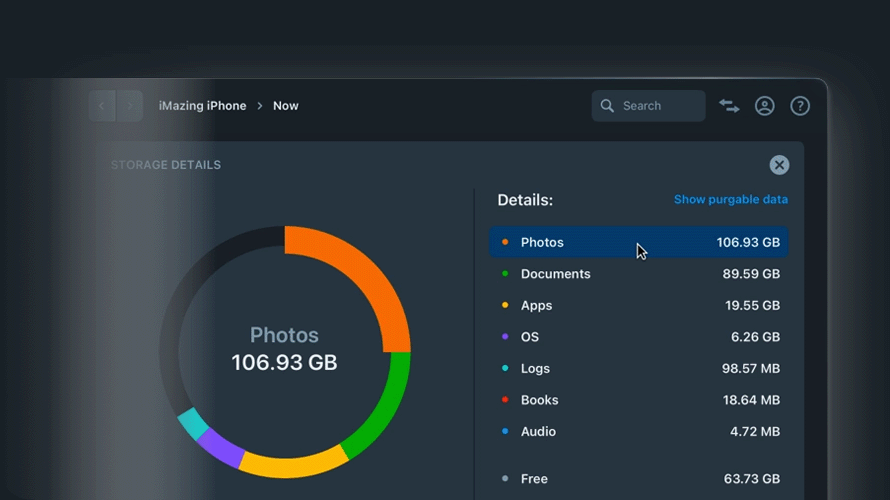
Task: Select iMazing iPhone in breadcrumb
Action: coord(202,106)
